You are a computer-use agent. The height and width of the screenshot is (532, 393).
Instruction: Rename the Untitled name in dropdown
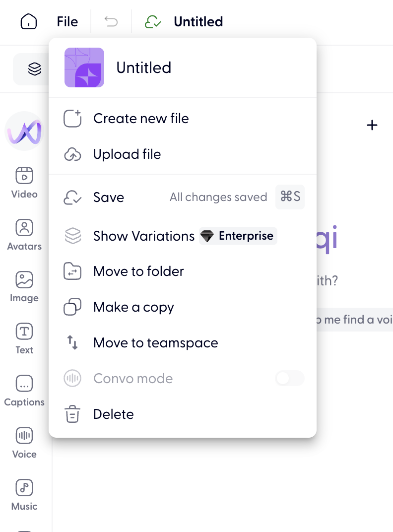pyautogui.click(x=143, y=67)
